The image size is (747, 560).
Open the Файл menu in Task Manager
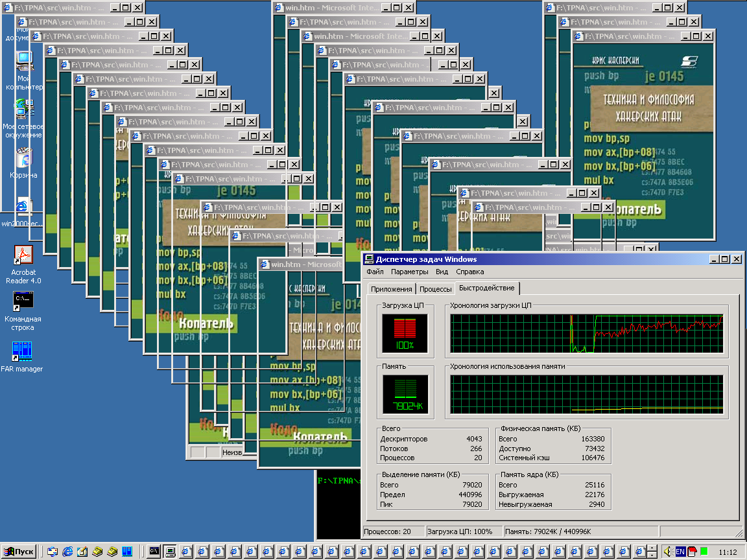pos(375,272)
